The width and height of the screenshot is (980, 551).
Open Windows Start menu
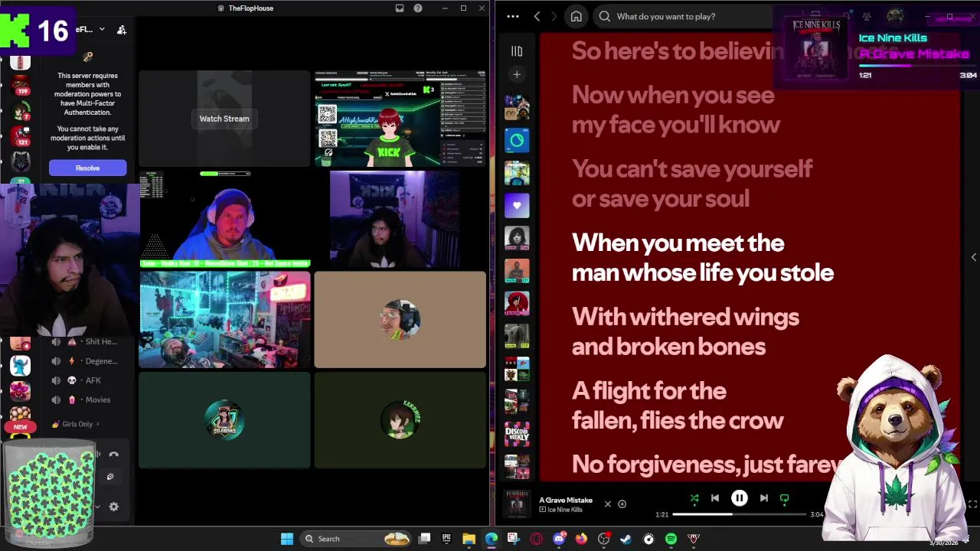[287, 539]
